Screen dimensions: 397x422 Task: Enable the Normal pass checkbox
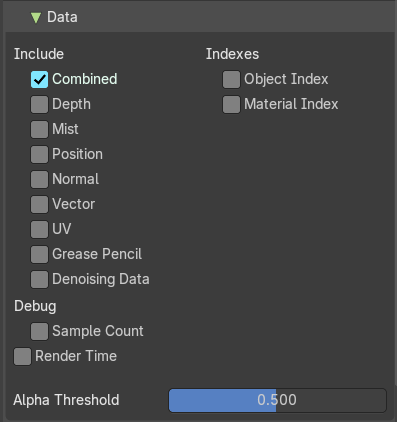[x=39, y=179]
